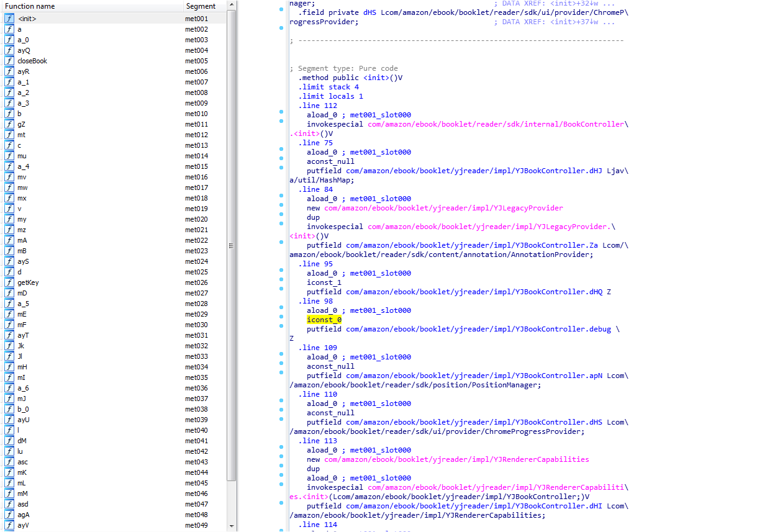Viewport: 775px width, 532px height.
Task: Click the function icon for mH
Action: click(x=9, y=367)
